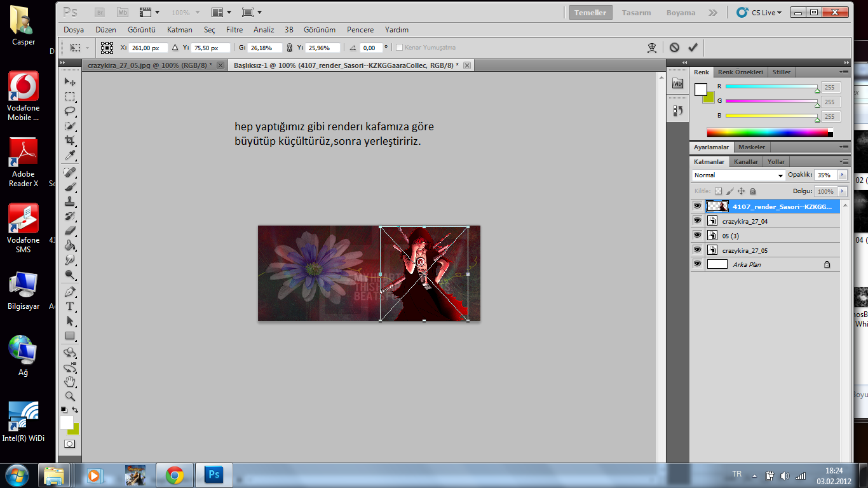
Task: Select the Temeller workspace
Action: (x=590, y=13)
